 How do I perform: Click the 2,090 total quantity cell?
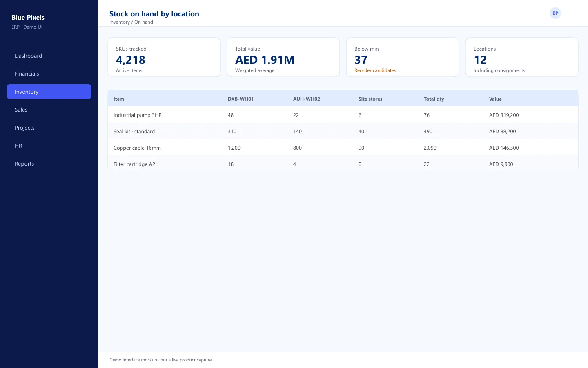pyautogui.click(x=430, y=148)
